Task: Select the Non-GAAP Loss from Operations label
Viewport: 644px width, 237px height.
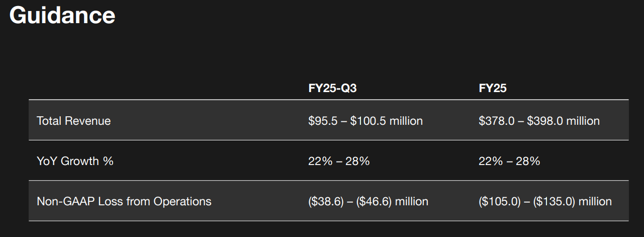Action: pyautogui.click(x=124, y=201)
